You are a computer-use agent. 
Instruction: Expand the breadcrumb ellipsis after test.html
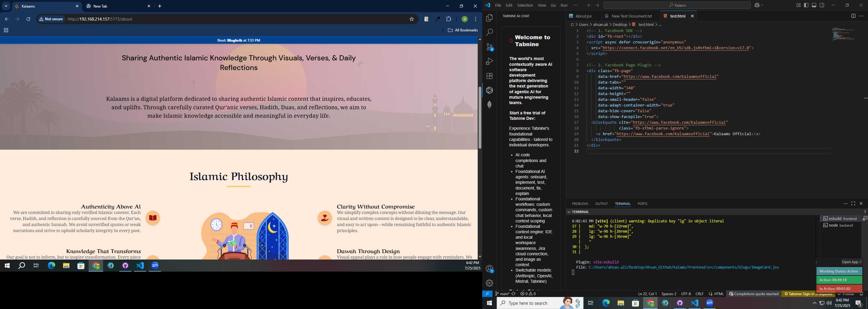point(660,25)
